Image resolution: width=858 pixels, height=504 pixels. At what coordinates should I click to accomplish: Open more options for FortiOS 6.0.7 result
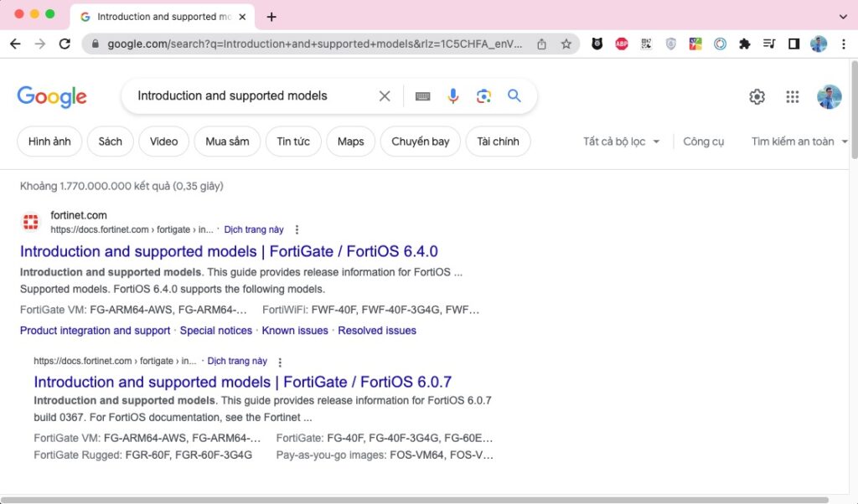point(280,362)
